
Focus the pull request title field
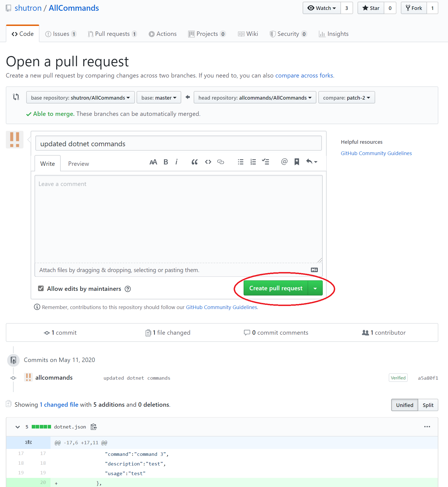(x=178, y=143)
